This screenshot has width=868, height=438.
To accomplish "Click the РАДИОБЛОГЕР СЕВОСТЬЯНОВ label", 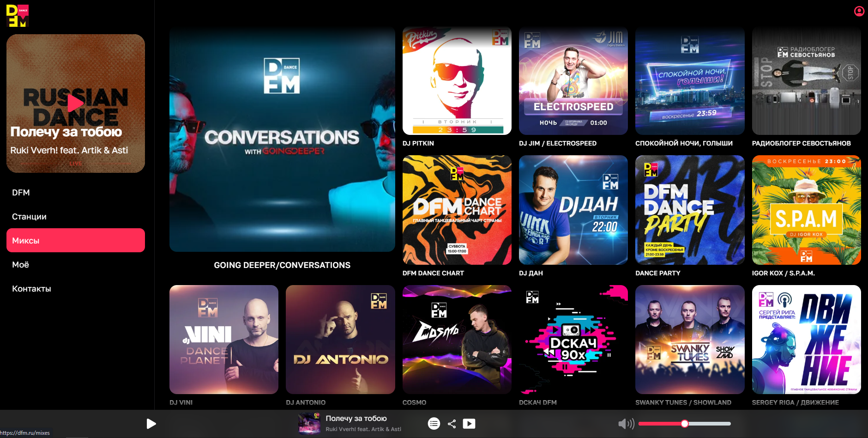I will 802,143.
